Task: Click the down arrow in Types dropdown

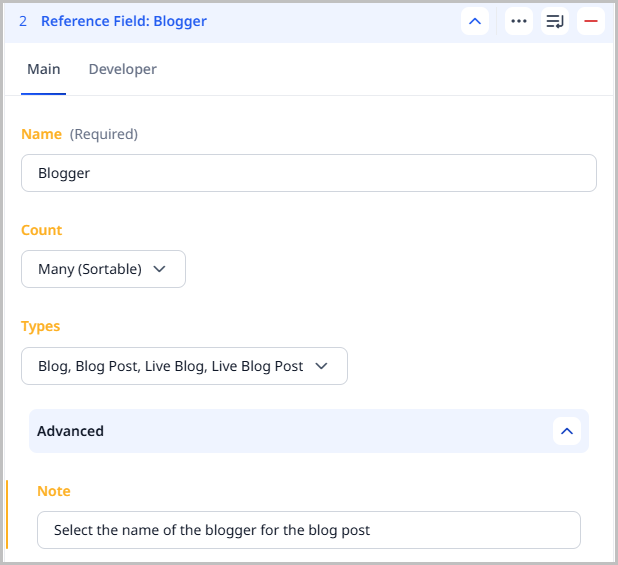Action: pyautogui.click(x=321, y=366)
